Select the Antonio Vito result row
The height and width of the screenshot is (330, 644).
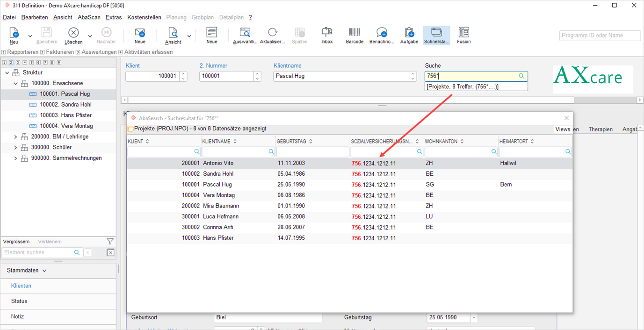coord(349,164)
